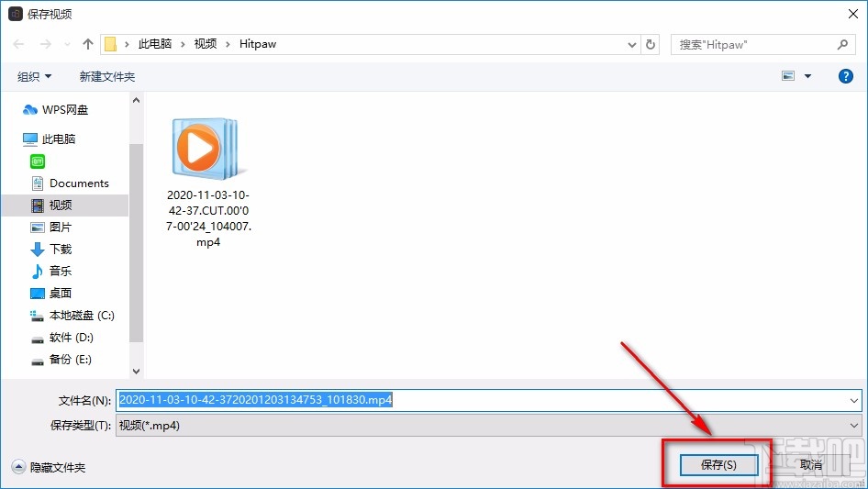Viewport: 868px width, 489px height.
Task: Select 此电脑 in the address path
Action: 155,44
